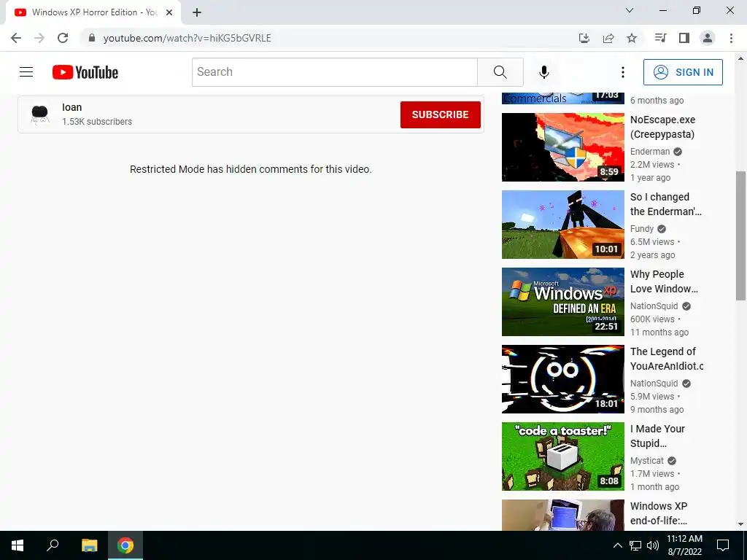The image size is (747, 560).
Task: Click the search magnifier button
Action: (500, 72)
